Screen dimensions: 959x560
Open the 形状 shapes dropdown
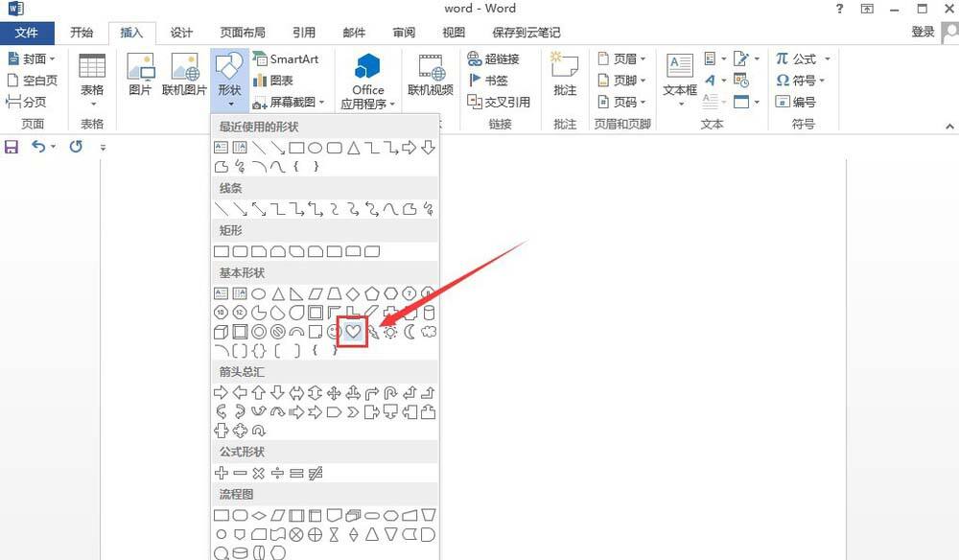tap(229, 81)
